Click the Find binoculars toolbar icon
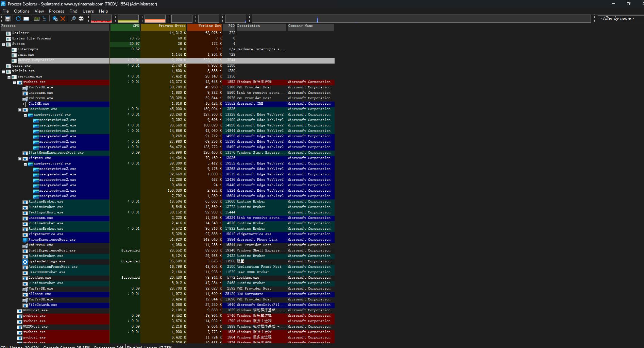 coord(73,19)
